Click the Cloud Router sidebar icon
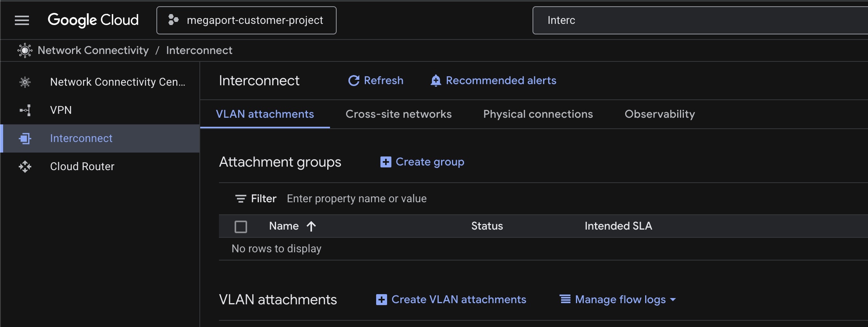This screenshot has height=327, width=868. 25,167
